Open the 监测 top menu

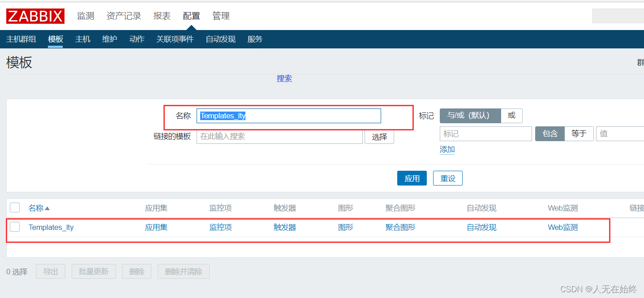[x=86, y=16]
